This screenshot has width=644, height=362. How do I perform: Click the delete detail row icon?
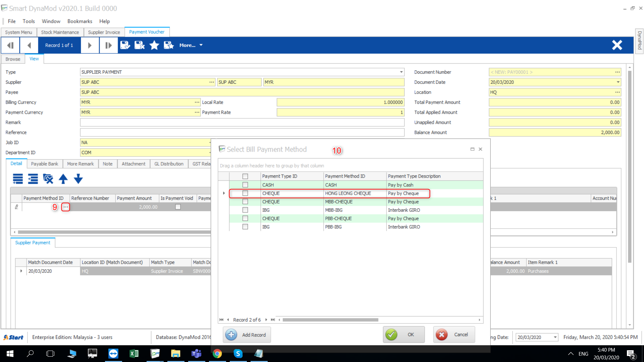coord(48,179)
